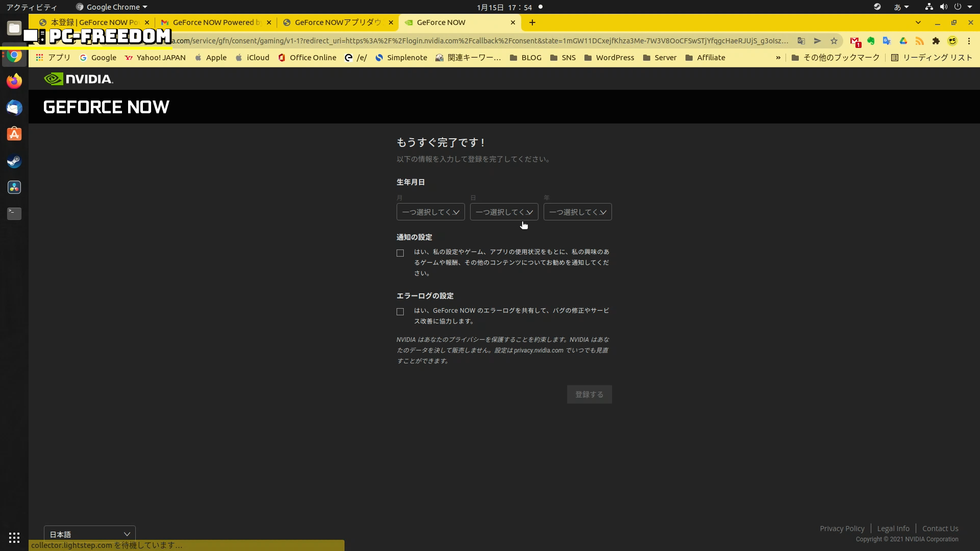Image resolution: width=980 pixels, height=551 pixels.
Task: Click the 登録する submit button
Action: [x=589, y=394]
